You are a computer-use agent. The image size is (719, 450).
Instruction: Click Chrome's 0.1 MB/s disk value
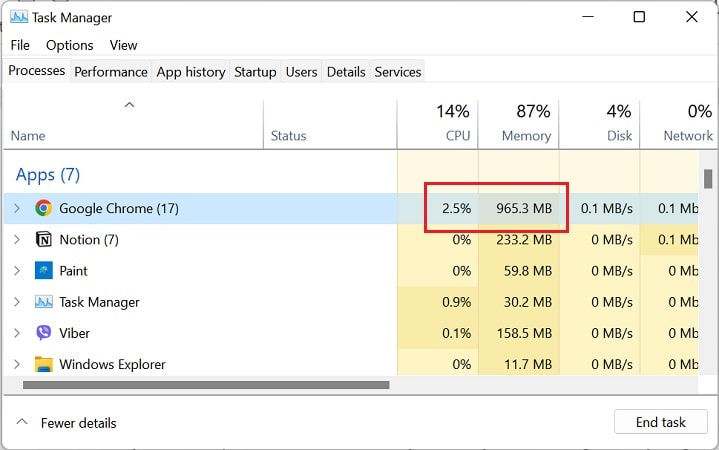(x=607, y=209)
